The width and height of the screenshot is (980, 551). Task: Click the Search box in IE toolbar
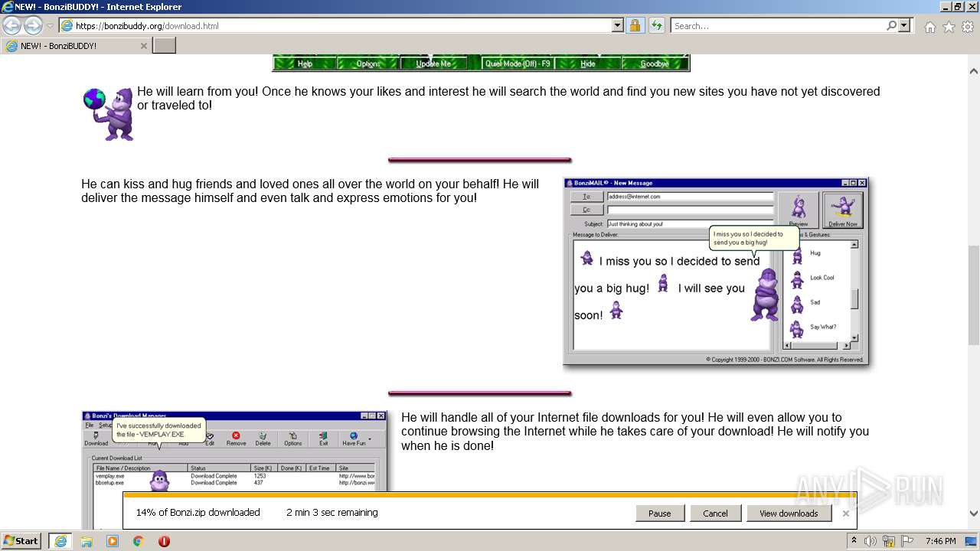(778, 25)
